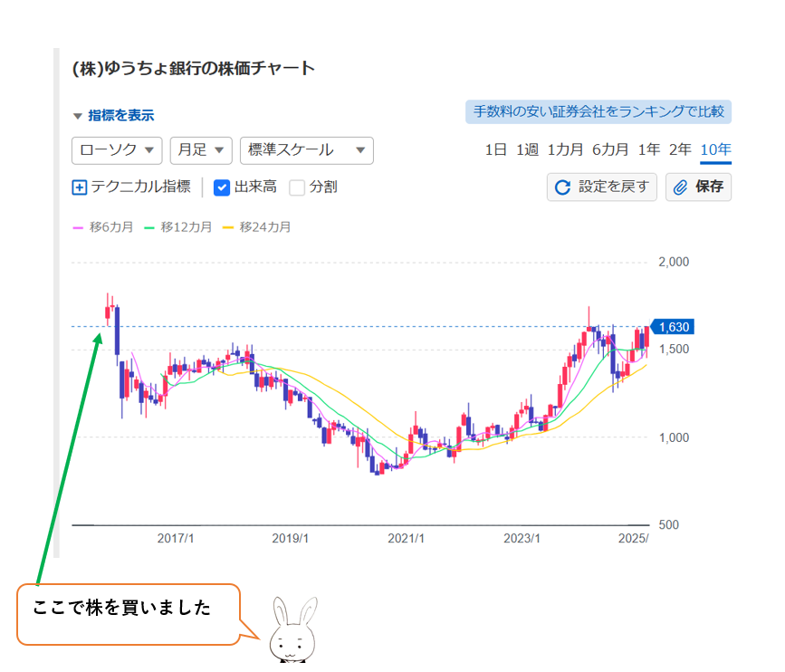This screenshot has height=672, width=785.
Task: Click the 保存 save button
Action: pos(698,187)
